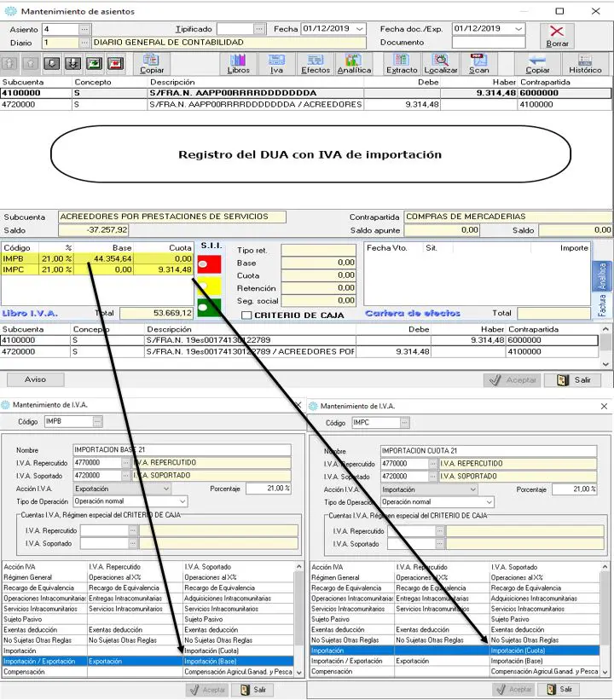Click the Scan PDF icon

point(478,64)
